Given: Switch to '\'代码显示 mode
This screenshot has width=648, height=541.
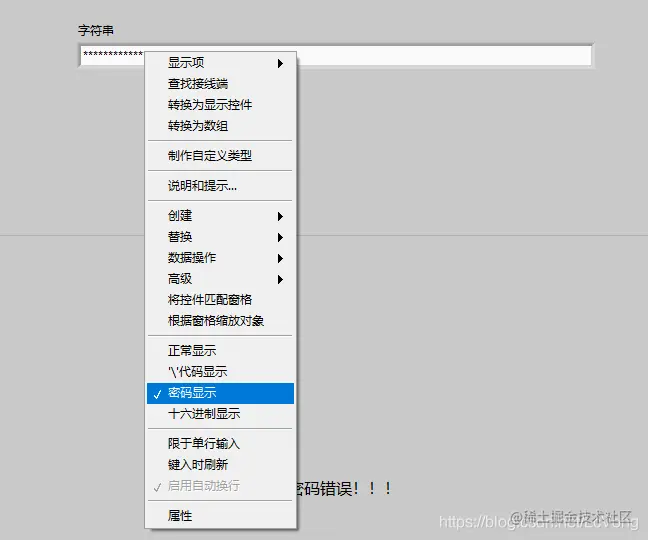Looking at the screenshot, I should click(220, 372).
